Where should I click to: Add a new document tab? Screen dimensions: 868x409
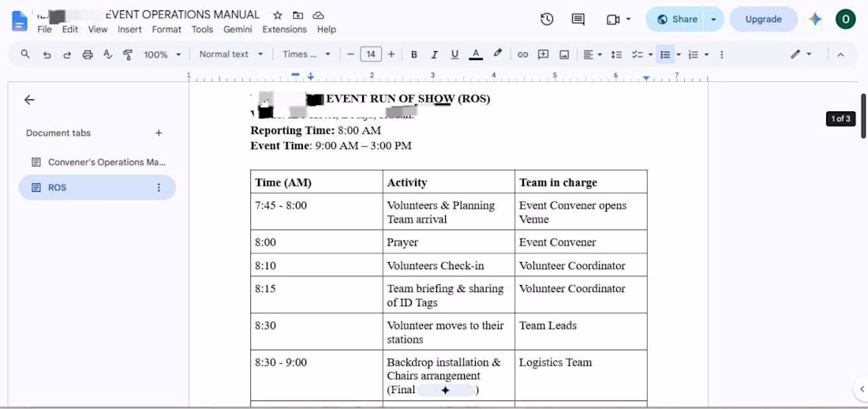coord(159,133)
